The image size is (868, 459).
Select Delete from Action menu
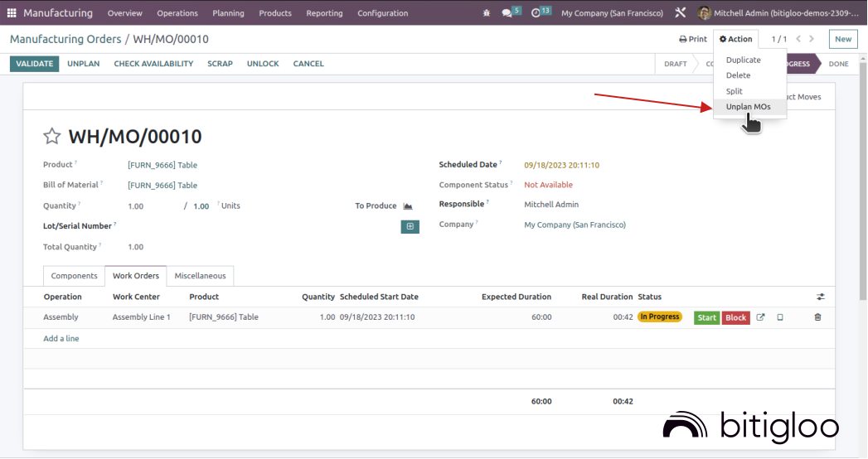[739, 75]
